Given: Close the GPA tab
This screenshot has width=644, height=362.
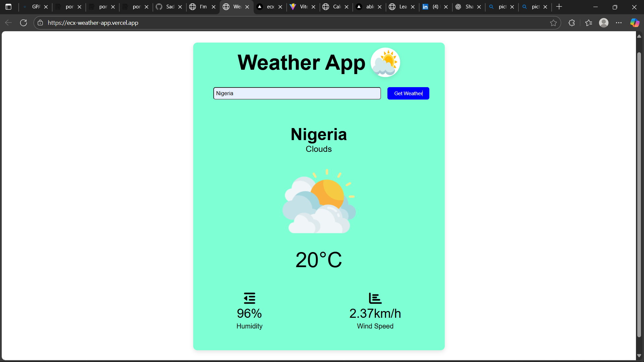Looking at the screenshot, I should pyautogui.click(x=46, y=7).
